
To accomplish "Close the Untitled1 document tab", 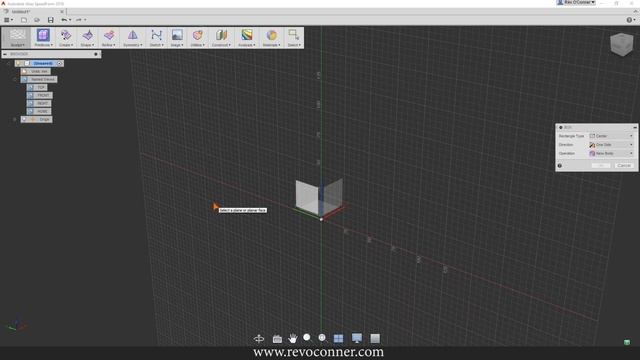I will (x=62, y=11).
